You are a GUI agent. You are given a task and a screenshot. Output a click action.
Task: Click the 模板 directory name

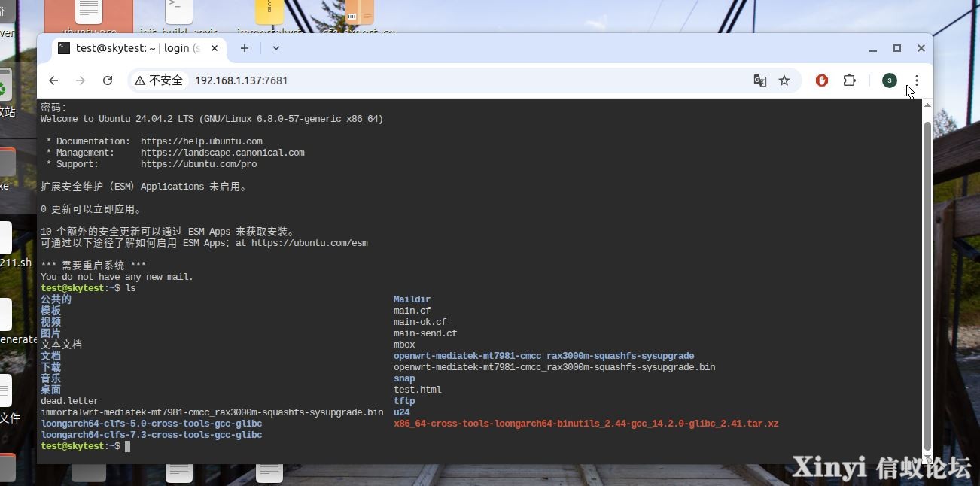point(50,311)
